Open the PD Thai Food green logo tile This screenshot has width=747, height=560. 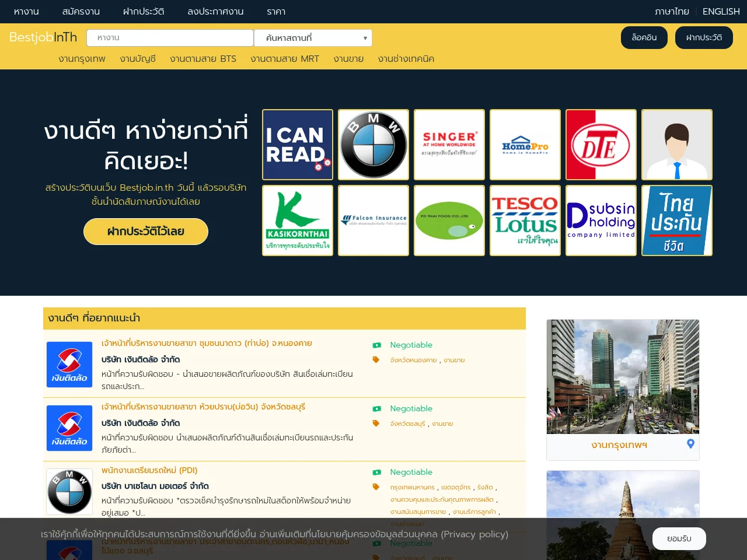[449, 220]
